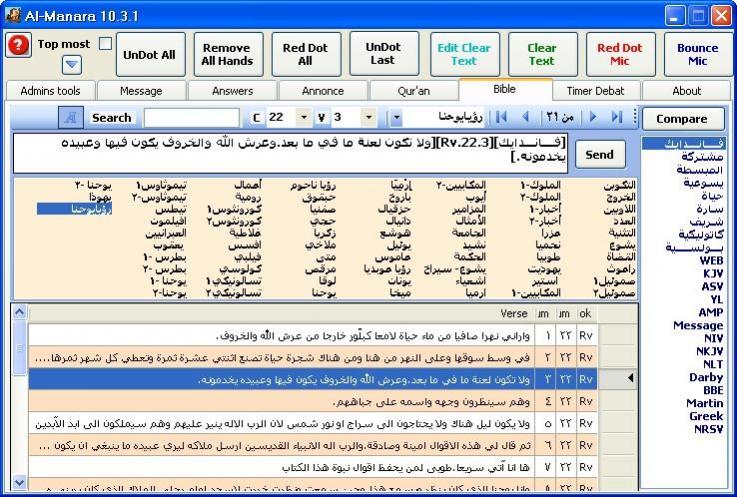The width and height of the screenshot is (737, 497).
Task: Go to previous chapter using left arrow
Action: click(x=525, y=117)
